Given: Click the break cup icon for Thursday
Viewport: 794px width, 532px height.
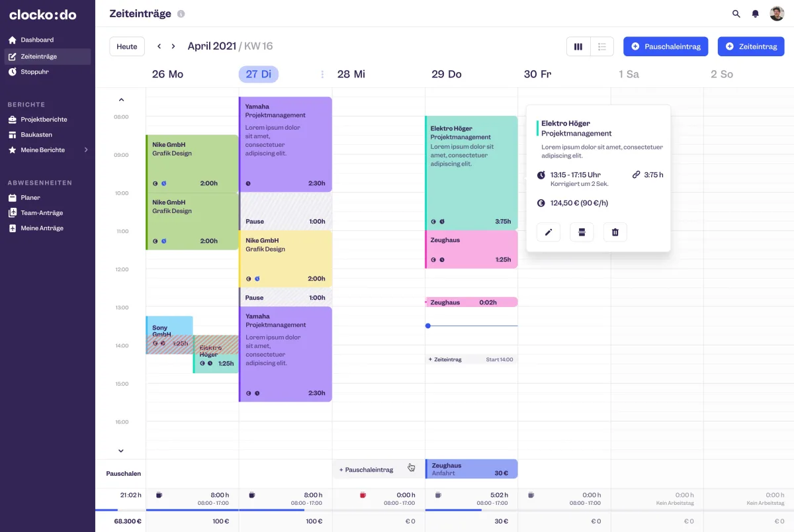Looking at the screenshot, I should tap(437, 495).
